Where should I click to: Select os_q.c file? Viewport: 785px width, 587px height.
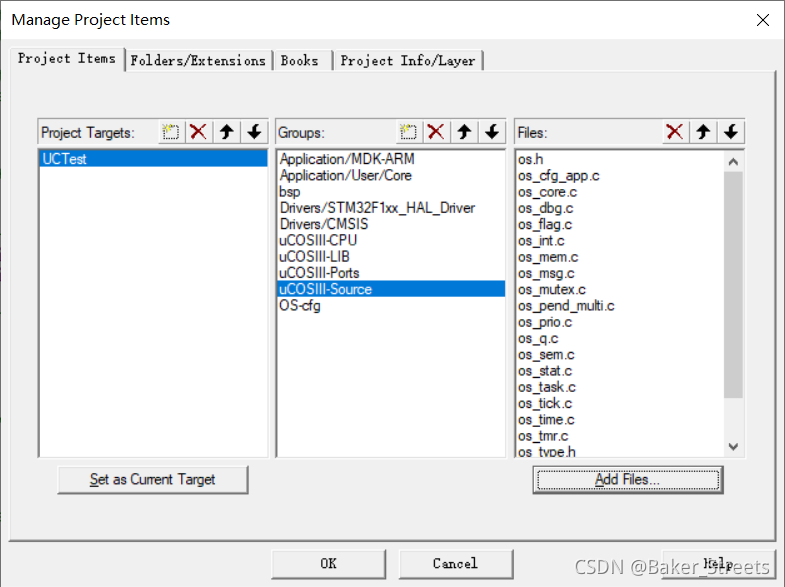tap(620, 338)
